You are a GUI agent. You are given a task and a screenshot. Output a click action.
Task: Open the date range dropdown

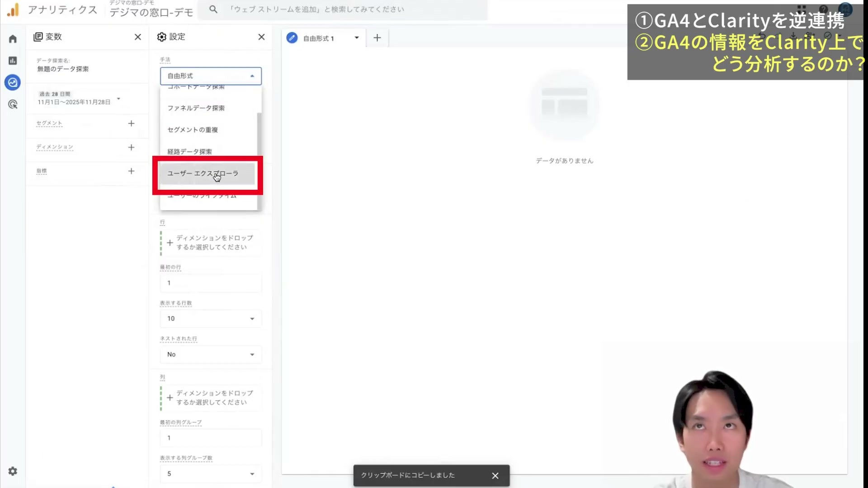(80, 99)
